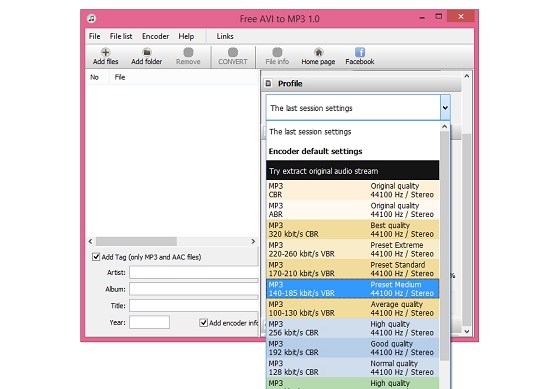Collapse the Profile dropdown arrow
550x389 pixels.
click(x=445, y=108)
